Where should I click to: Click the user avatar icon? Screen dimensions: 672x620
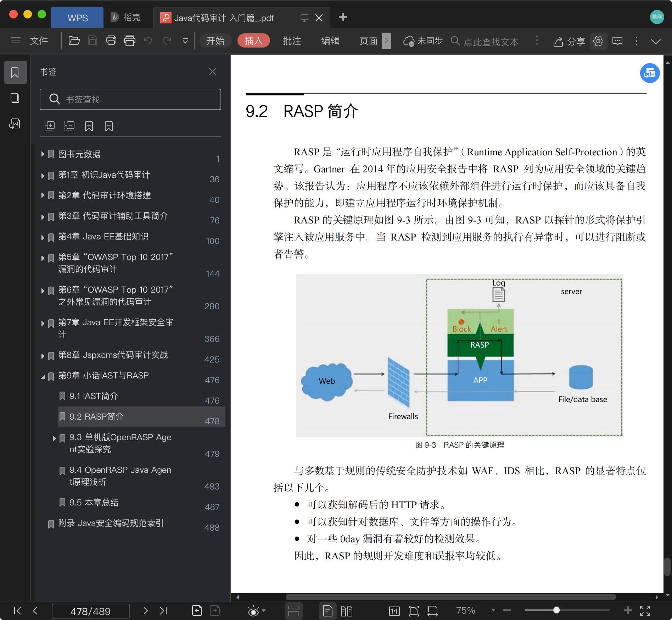657,17
